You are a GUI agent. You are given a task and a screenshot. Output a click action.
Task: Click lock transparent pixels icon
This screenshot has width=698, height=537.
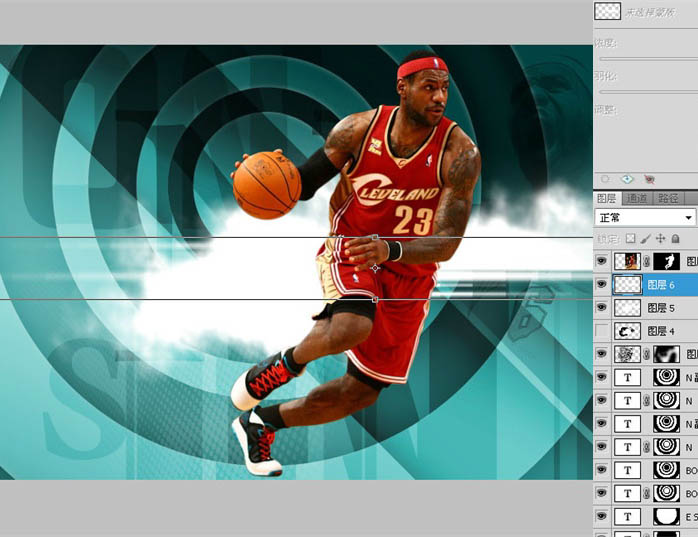coord(630,239)
